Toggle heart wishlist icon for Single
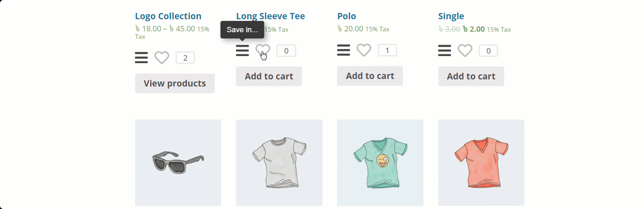This screenshot has height=209, width=644. pos(465,51)
